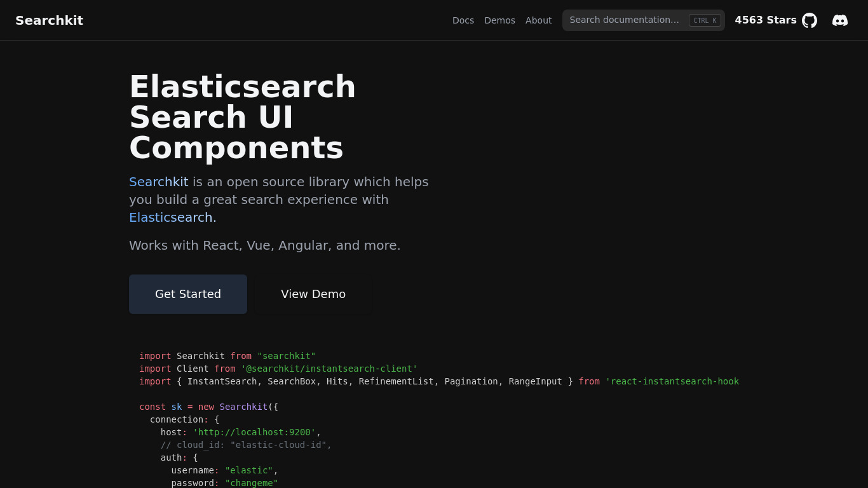This screenshot has height=488, width=868.
Task: Open the Docs navigation item
Action: [x=463, y=20]
